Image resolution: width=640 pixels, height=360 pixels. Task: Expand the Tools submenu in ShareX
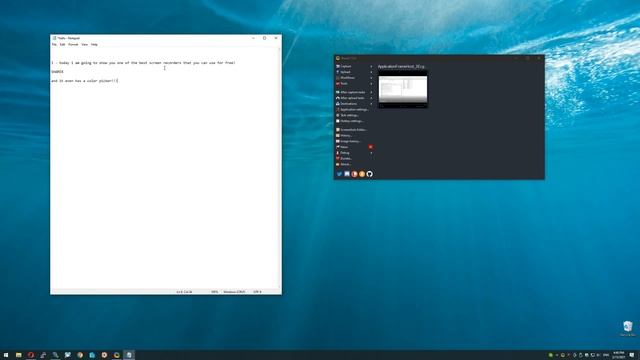353,83
